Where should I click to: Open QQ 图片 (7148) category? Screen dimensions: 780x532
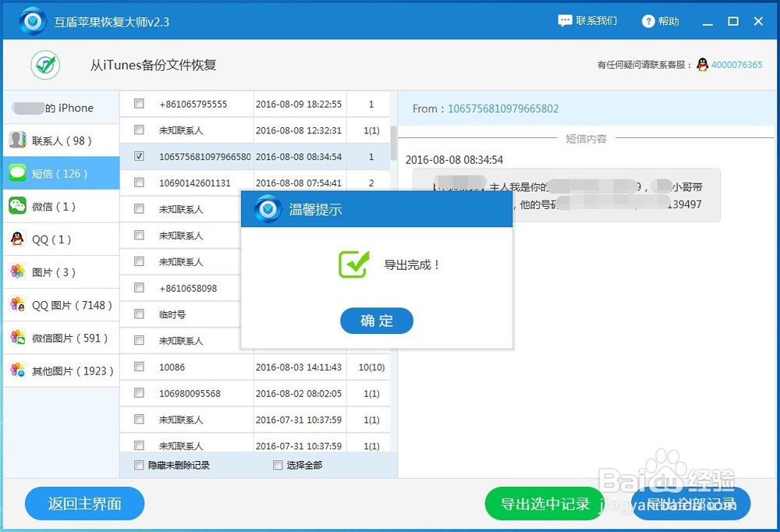[61, 304]
